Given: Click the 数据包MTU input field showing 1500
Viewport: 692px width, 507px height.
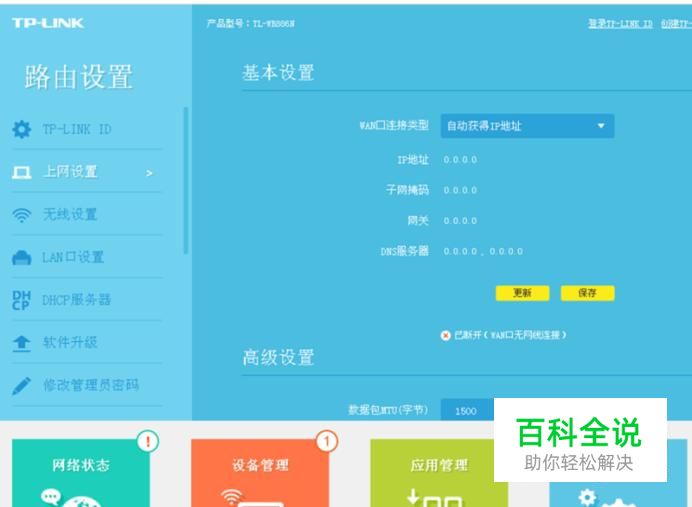Looking at the screenshot, I should coord(467,410).
